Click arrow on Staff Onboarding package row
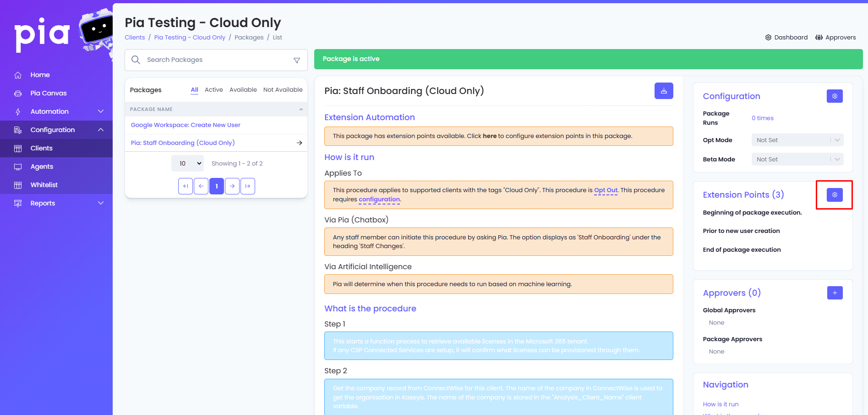Image resolution: width=868 pixels, height=415 pixels. coord(299,143)
